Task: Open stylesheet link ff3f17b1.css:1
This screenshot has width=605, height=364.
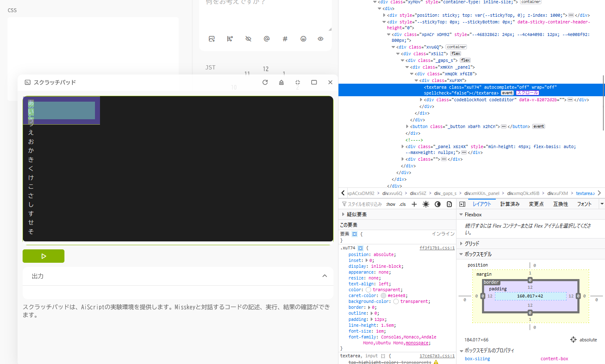Action: (x=437, y=248)
